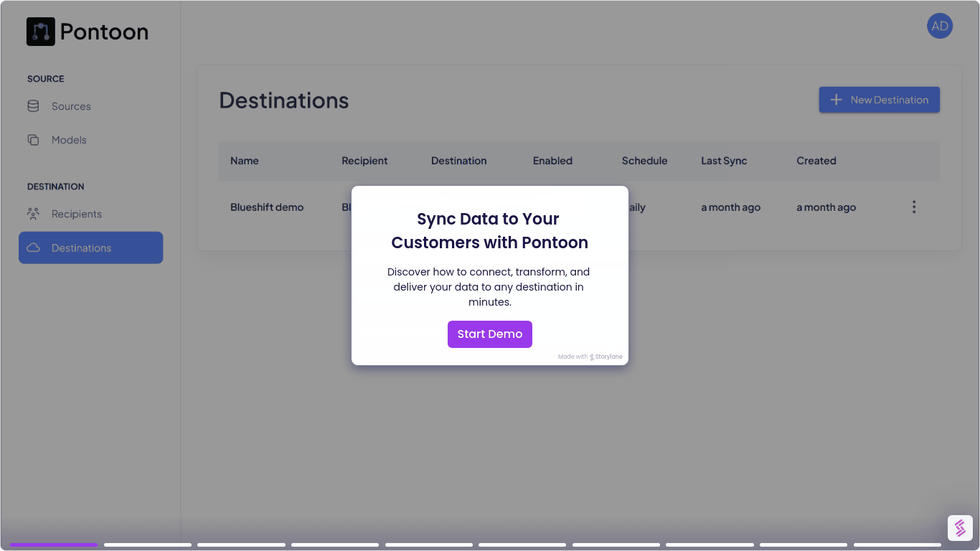The height and width of the screenshot is (551, 980).
Task: Click the Storylane icon in bottom corner
Action: point(960,528)
